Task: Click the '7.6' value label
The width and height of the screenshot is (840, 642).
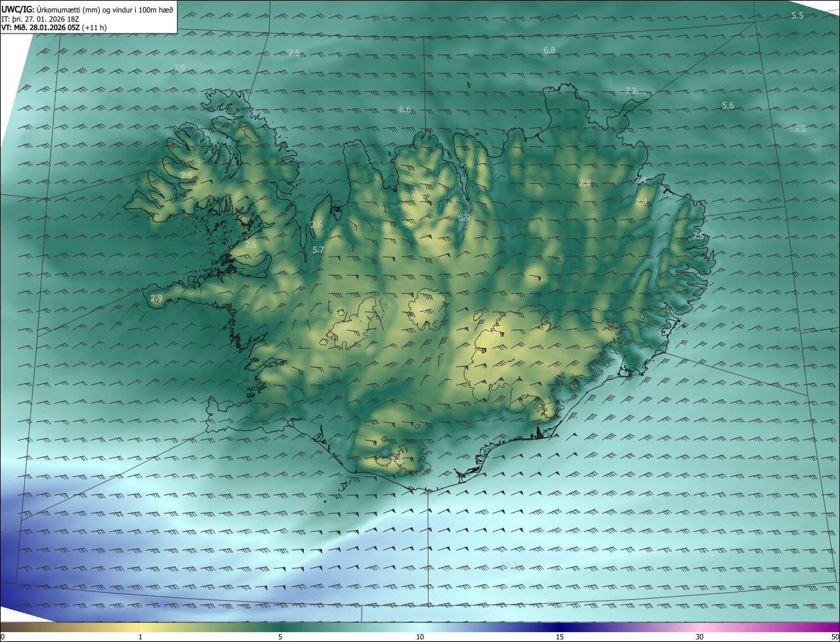Action: click(294, 53)
